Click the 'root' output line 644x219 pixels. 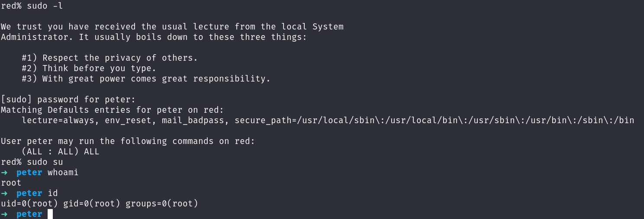point(11,183)
